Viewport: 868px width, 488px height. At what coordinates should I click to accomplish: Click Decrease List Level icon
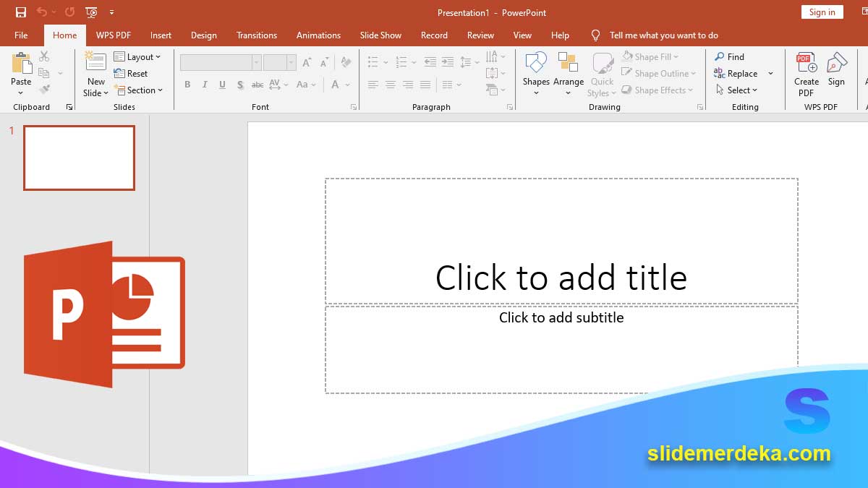pos(430,62)
